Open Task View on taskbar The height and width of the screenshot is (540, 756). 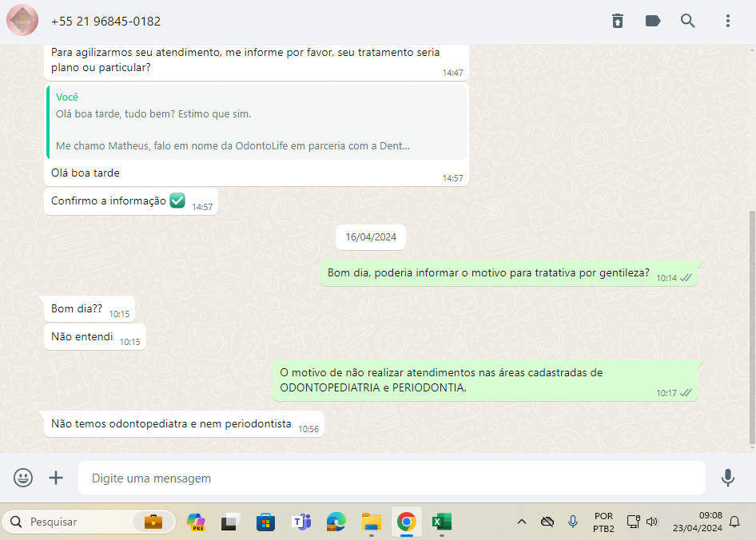[x=230, y=522]
